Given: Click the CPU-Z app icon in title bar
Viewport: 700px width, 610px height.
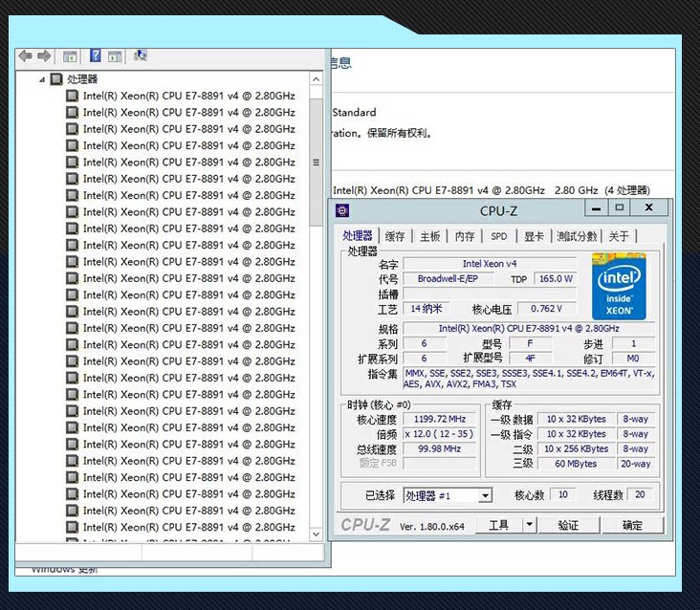Looking at the screenshot, I should 342,210.
